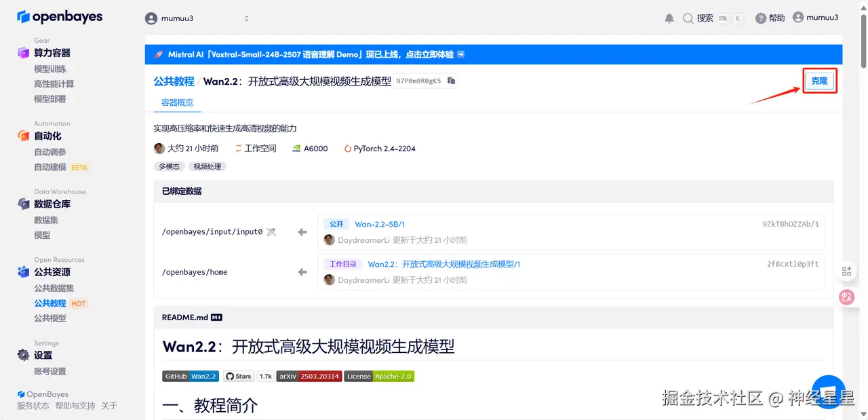Click the arrow icon ending the banner
Screen dimensions: 868x420
coord(460,54)
